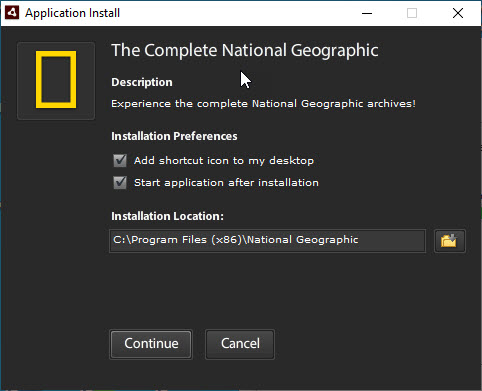Click the Cancel button
Screen dimensions: 482x391
240,344
